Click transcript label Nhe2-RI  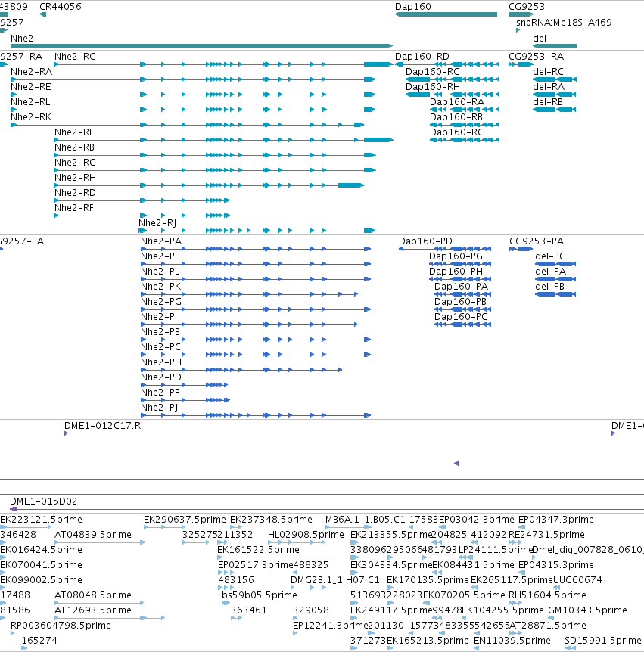[x=73, y=132]
